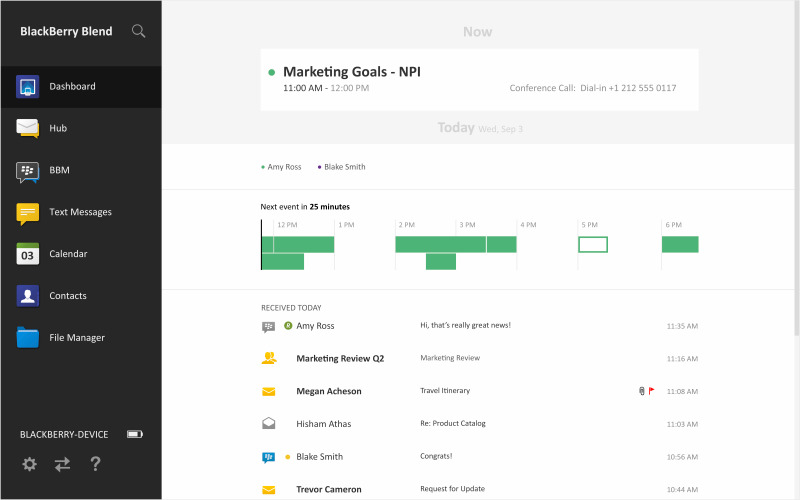The image size is (800, 500).
Task: Select Blake Smith calendar legend
Action: [x=341, y=167]
